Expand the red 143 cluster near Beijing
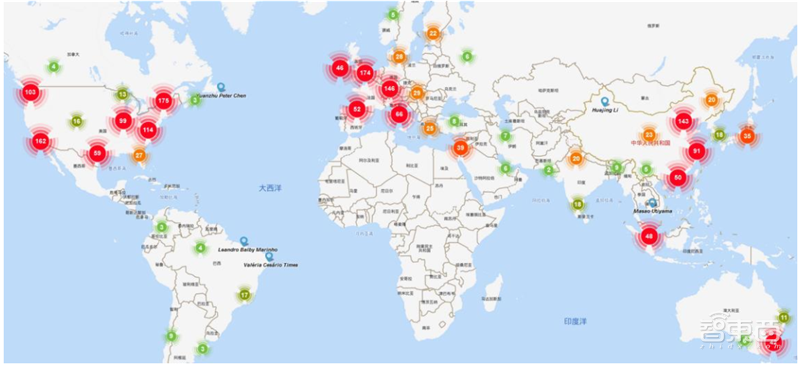The height and width of the screenshot is (366, 800). point(683,121)
